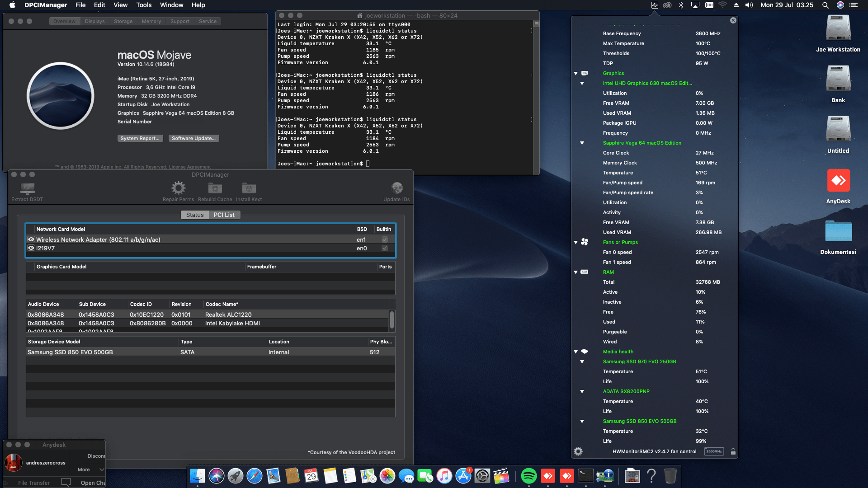
Task: Click the System Report... button
Action: (140, 138)
